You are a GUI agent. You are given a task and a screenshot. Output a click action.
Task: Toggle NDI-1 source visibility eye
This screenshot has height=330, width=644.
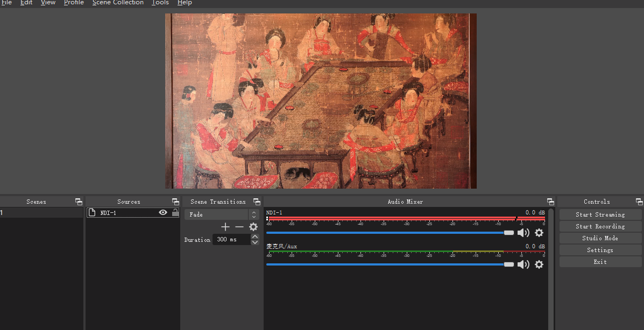[x=163, y=213]
